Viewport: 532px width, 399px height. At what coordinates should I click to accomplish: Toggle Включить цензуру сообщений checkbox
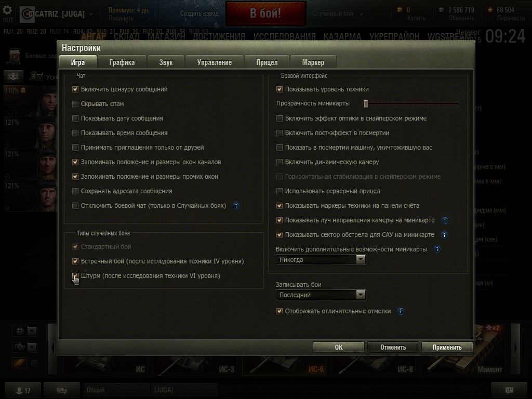pyautogui.click(x=75, y=89)
